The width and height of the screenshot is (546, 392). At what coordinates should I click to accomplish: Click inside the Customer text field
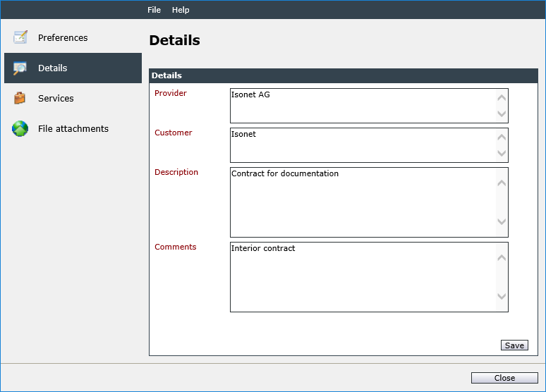363,145
